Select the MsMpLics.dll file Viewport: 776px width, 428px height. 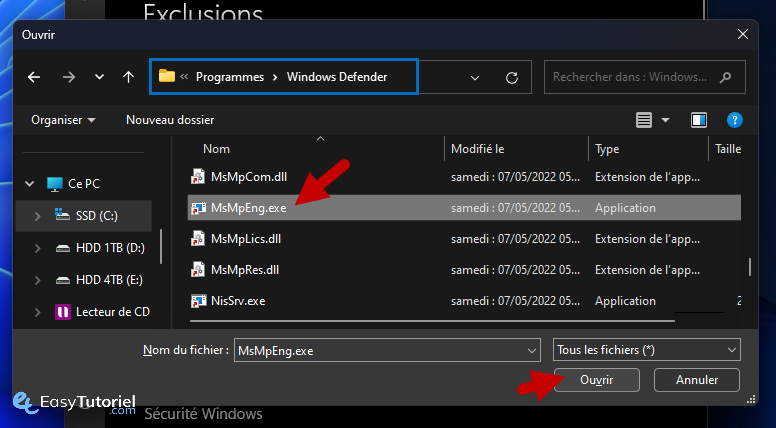click(246, 238)
